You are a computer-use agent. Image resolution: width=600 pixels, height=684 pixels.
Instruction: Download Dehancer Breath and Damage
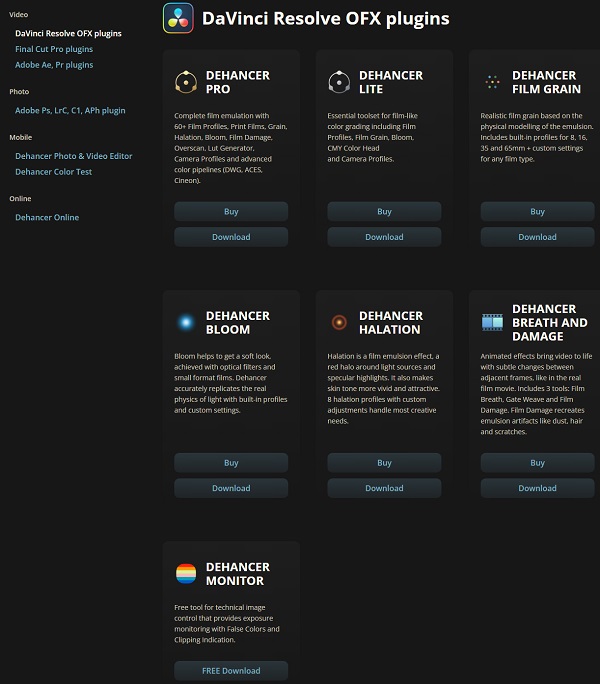[537, 488]
